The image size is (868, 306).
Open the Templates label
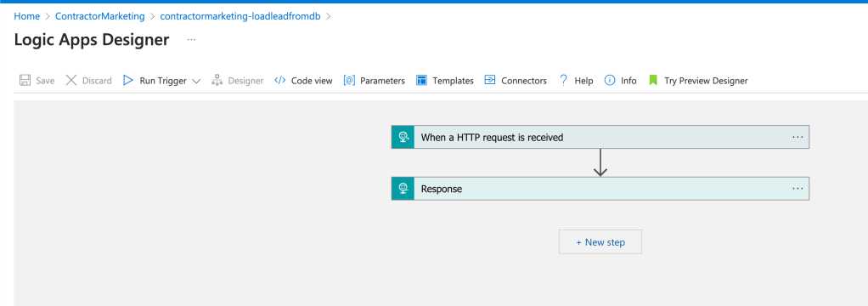(x=453, y=81)
